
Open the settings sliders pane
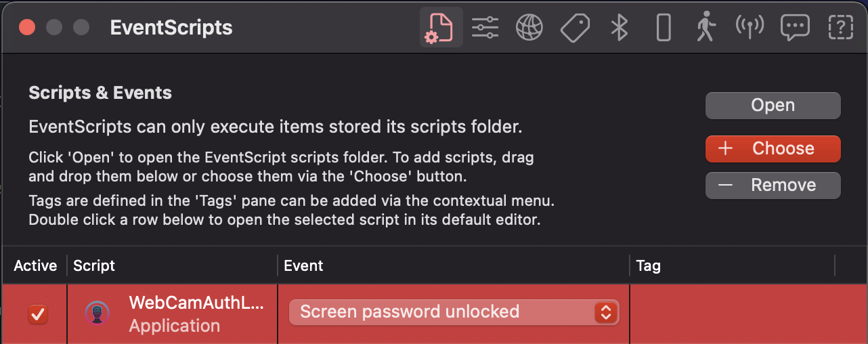(485, 28)
